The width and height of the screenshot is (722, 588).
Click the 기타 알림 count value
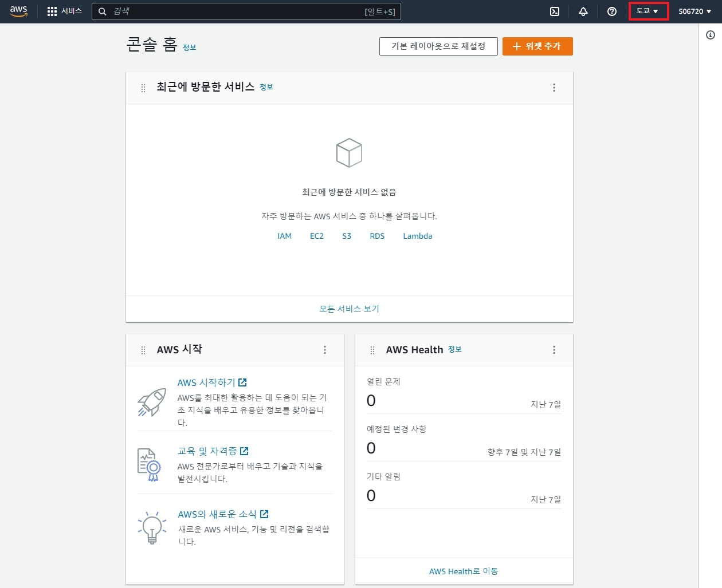click(371, 496)
